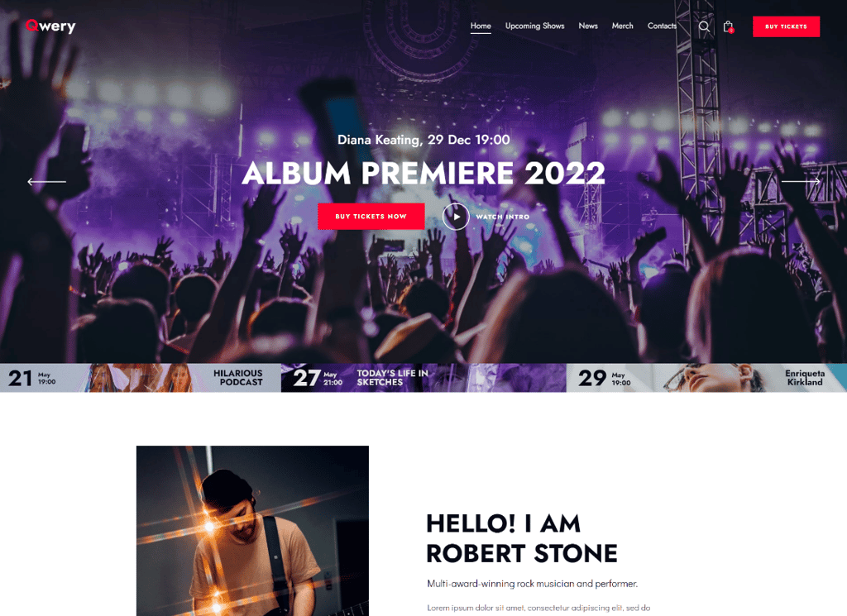This screenshot has width=847, height=616.
Task: Open the Home menu item
Action: point(481,26)
